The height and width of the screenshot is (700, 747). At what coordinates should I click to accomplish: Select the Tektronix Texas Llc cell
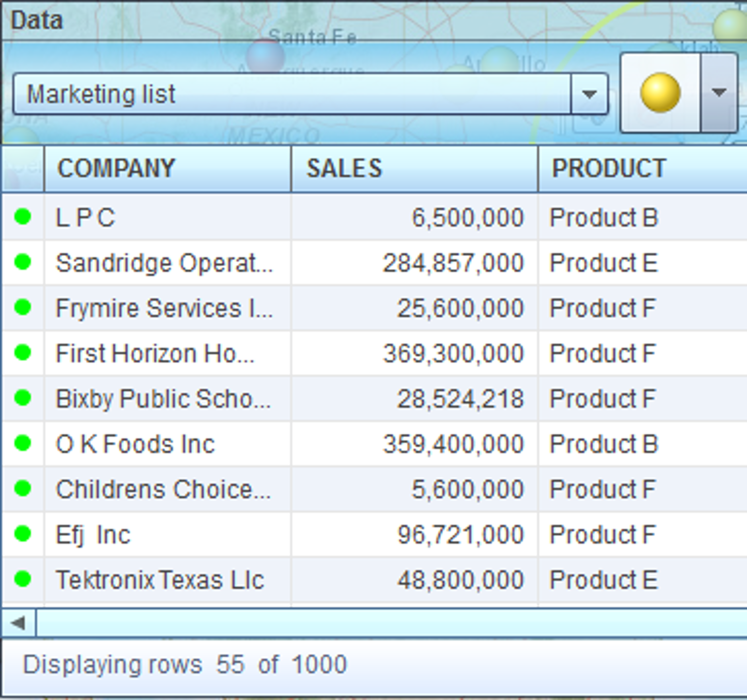pyautogui.click(x=168, y=580)
